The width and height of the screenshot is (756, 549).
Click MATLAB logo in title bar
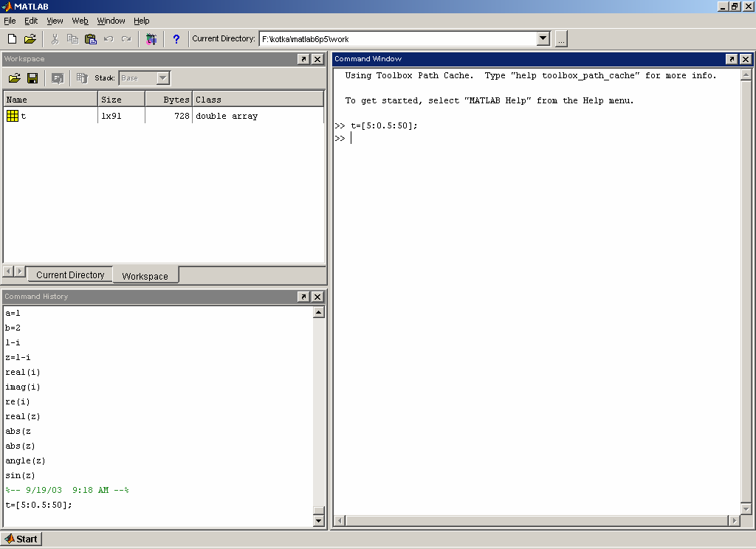[x=6, y=6]
